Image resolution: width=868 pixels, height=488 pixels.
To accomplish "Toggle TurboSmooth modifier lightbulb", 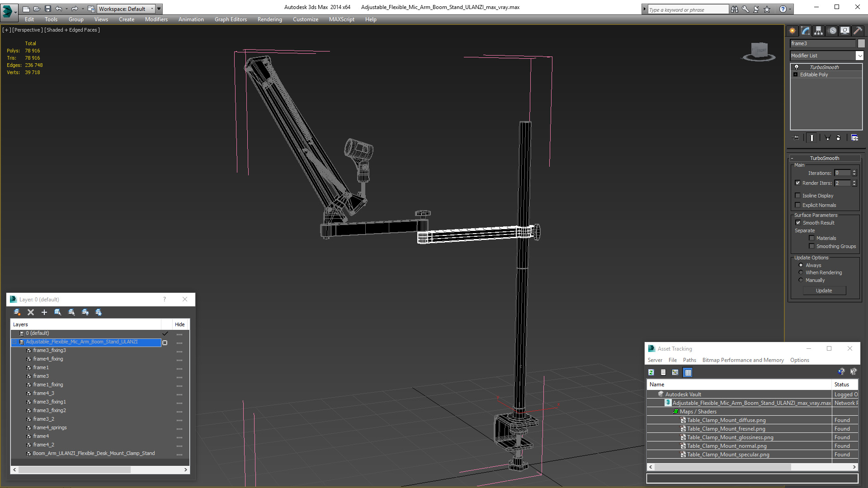I will pos(797,67).
